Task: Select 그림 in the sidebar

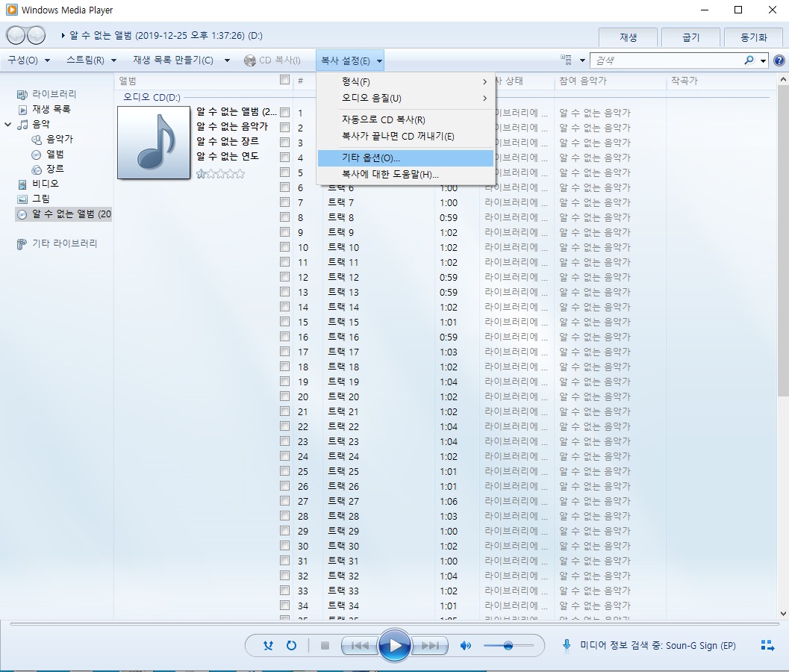Action: (x=41, y=199)
